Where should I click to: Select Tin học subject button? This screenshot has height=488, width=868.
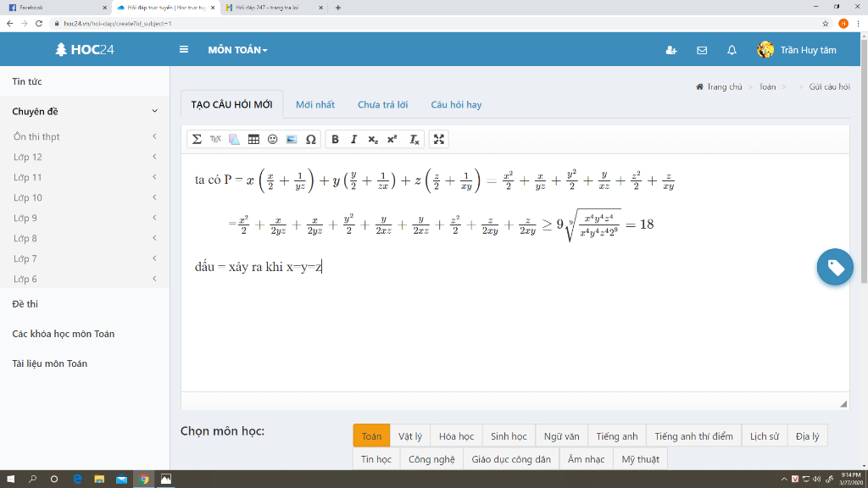click(376, 459)
